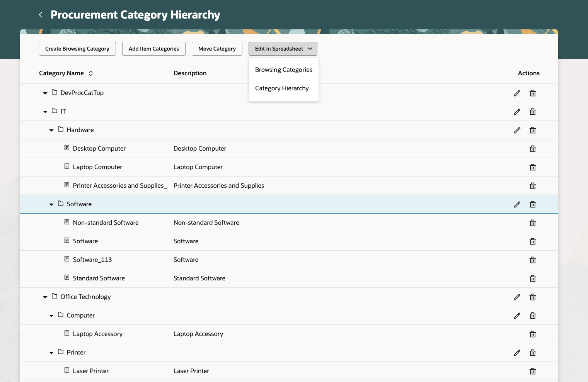Select the Hardware folder name

pos(80,130)
